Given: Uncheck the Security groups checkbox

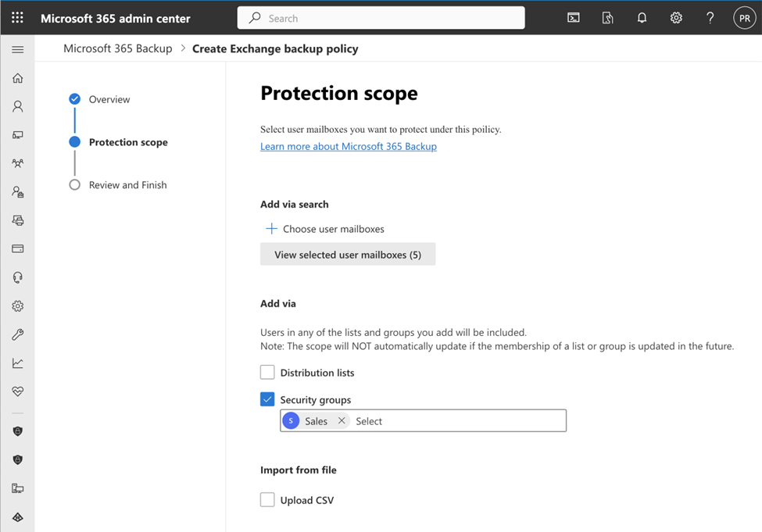Looking at the screenshot, I should 267,399.
